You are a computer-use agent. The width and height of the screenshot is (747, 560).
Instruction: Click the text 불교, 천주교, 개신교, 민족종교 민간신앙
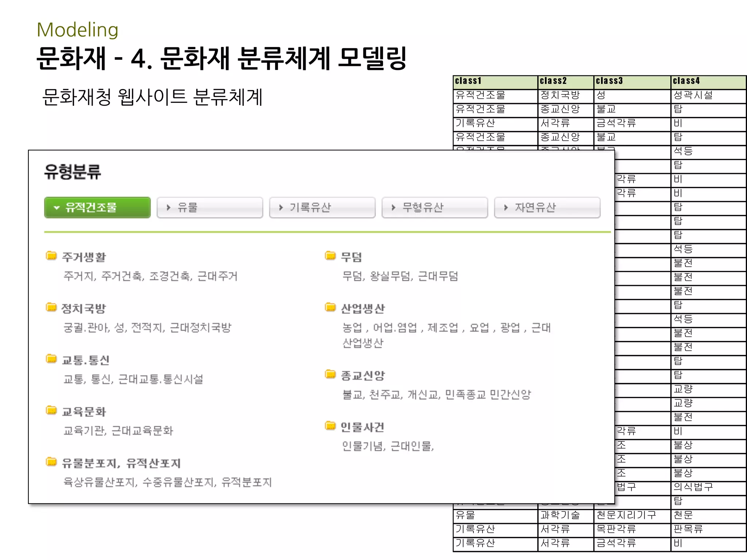click(437, 394)
